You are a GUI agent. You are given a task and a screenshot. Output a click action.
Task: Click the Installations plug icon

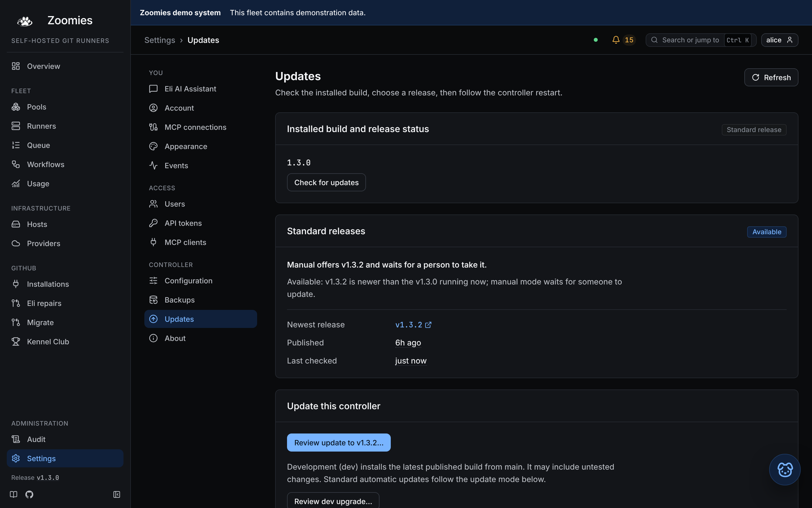(16, 284)
